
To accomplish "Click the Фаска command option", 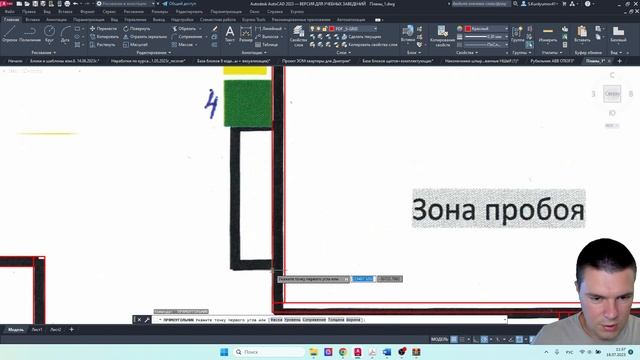I will (x=276, y=320).
